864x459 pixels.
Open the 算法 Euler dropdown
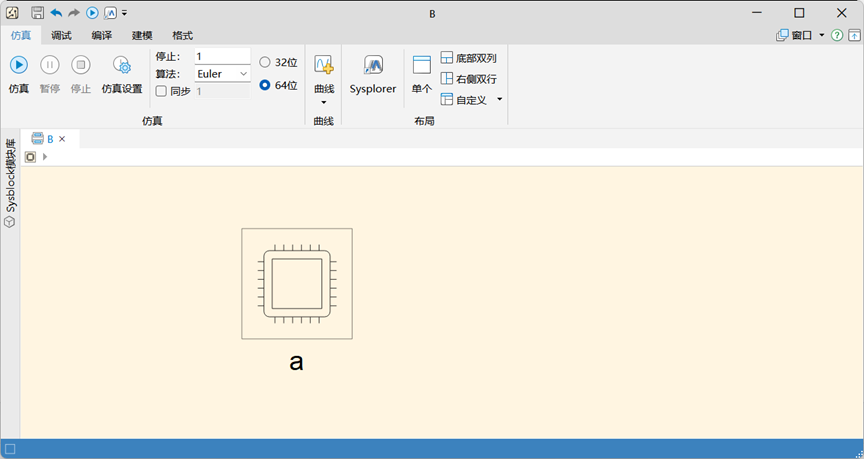pos(223,74)
